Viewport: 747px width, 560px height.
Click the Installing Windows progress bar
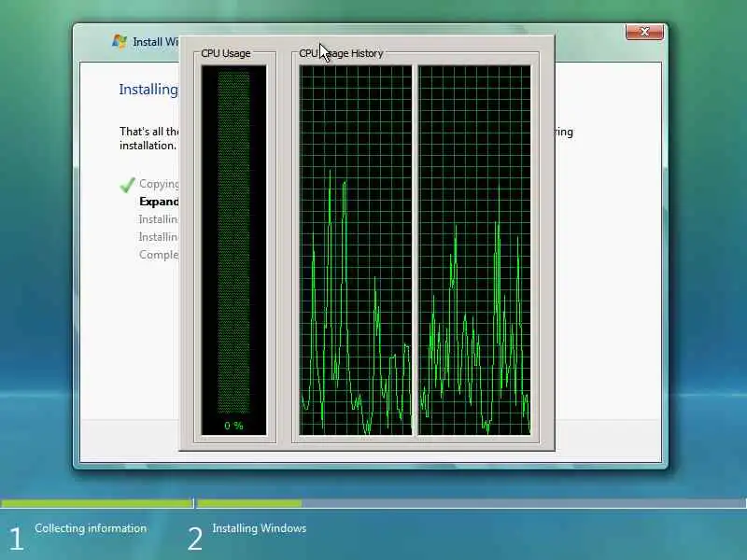click(472, 503)
